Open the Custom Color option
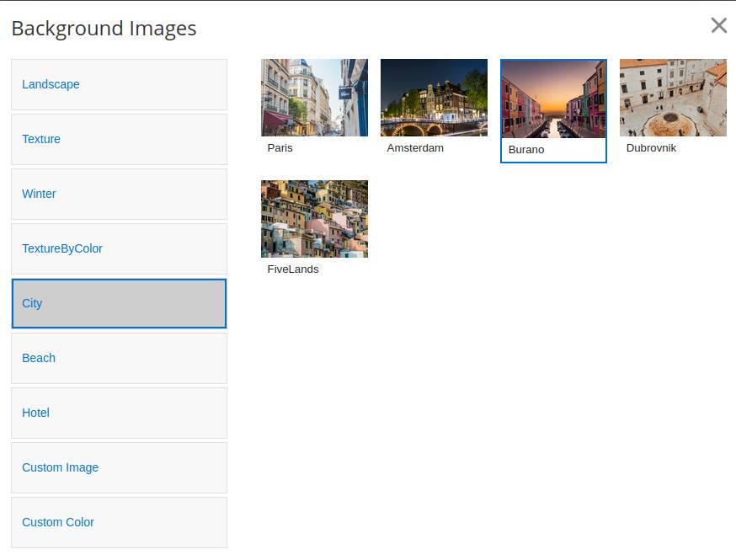The image size is (736, 560). [119, 522]
